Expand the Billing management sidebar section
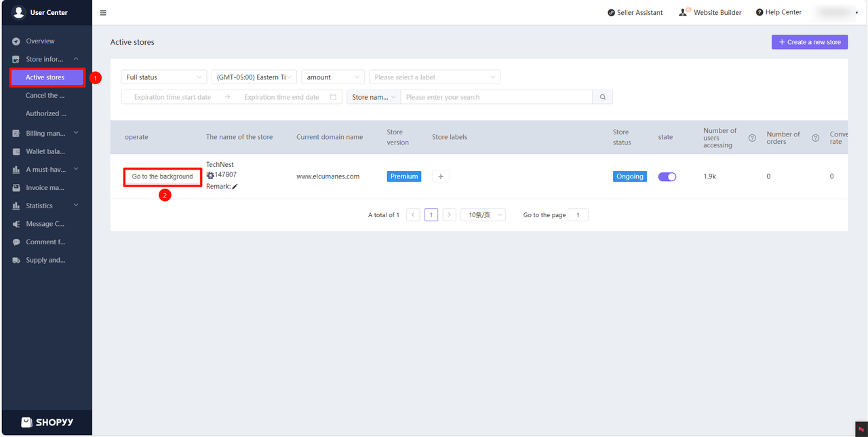This screenshot has height=437, width=868. [46, 133]
